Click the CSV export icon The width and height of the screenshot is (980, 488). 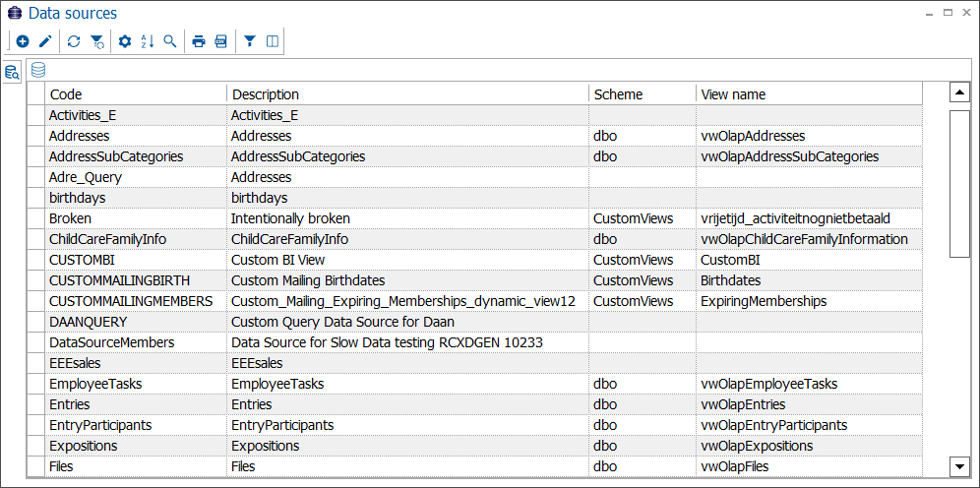pos(220,42)
